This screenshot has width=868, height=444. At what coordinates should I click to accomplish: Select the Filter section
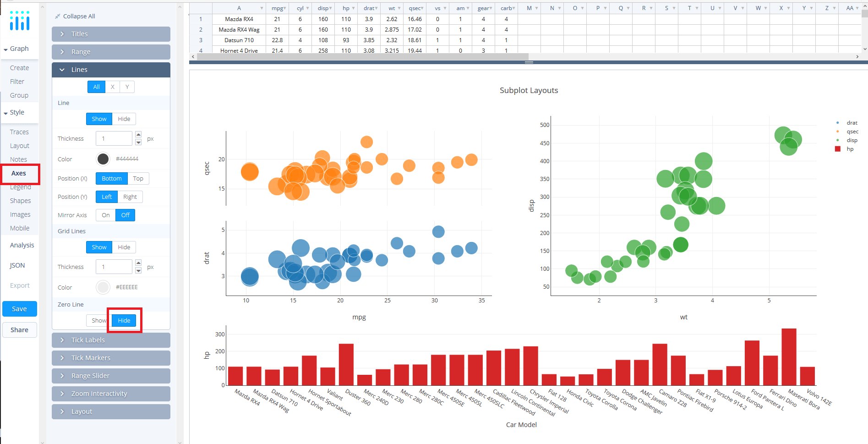(x=18, y=81)
